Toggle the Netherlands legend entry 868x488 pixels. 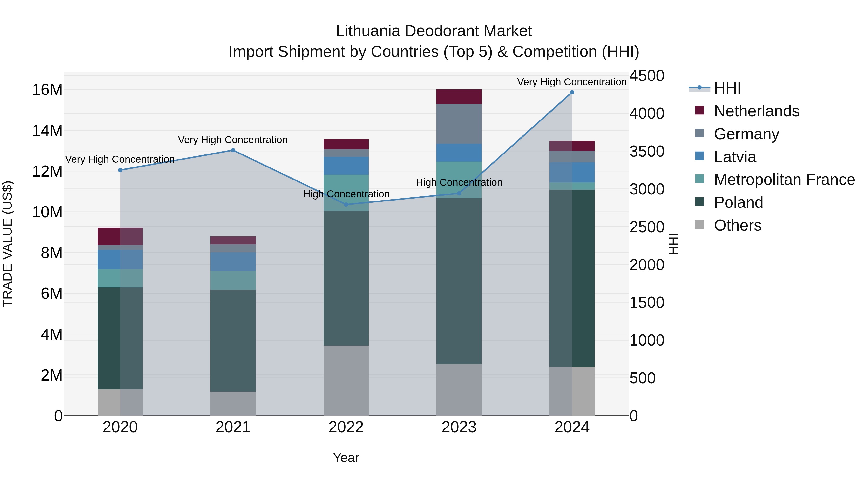(x=747, y=111)
